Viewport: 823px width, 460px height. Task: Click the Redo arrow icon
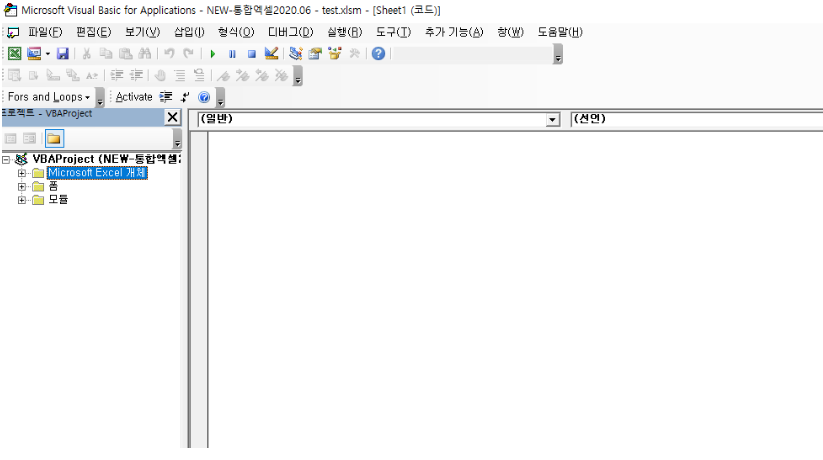188,54
